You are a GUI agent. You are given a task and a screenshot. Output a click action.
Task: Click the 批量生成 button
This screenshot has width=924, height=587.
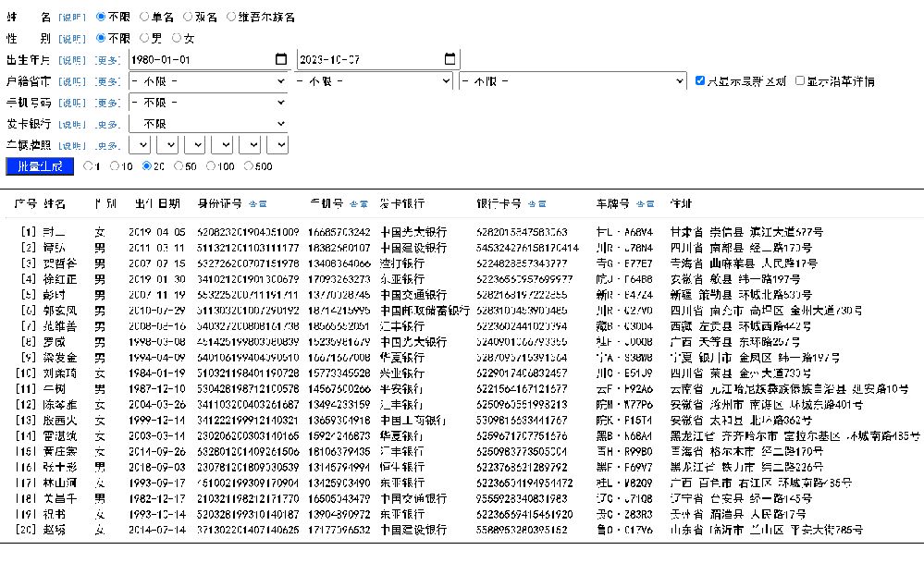tap(39, 166)
